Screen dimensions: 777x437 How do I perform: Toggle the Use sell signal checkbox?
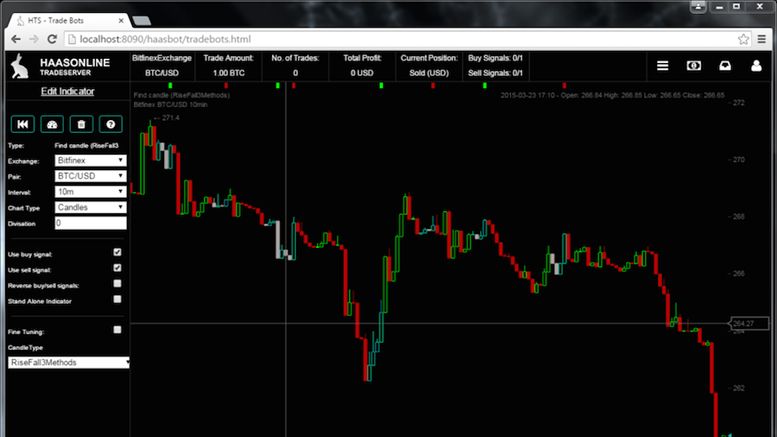coord(117,268)
